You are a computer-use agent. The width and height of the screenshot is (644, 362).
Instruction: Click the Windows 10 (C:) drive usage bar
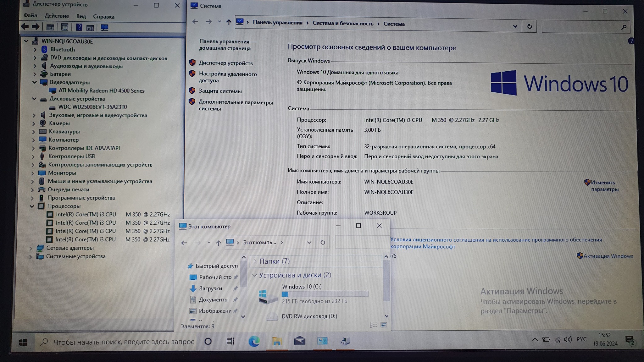click(x=325, y=294)
